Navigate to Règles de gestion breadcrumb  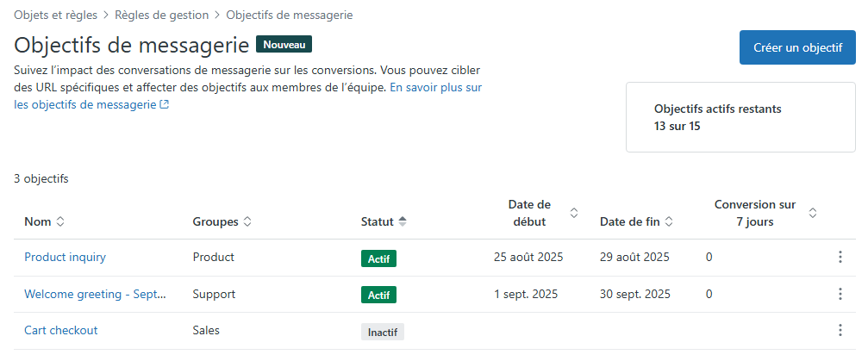tap(163, 15)
